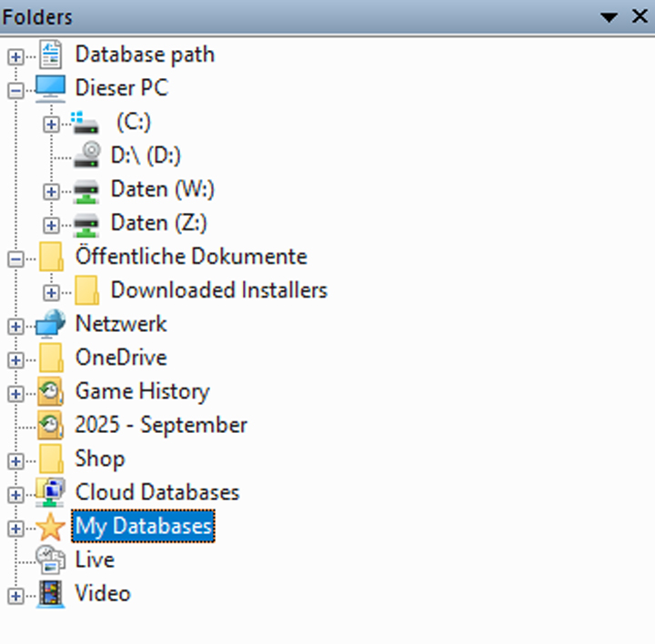Click the Live broadcast icon
Image resolution: width=655 pixels, height=644 pixels.
tap(51, 560)
